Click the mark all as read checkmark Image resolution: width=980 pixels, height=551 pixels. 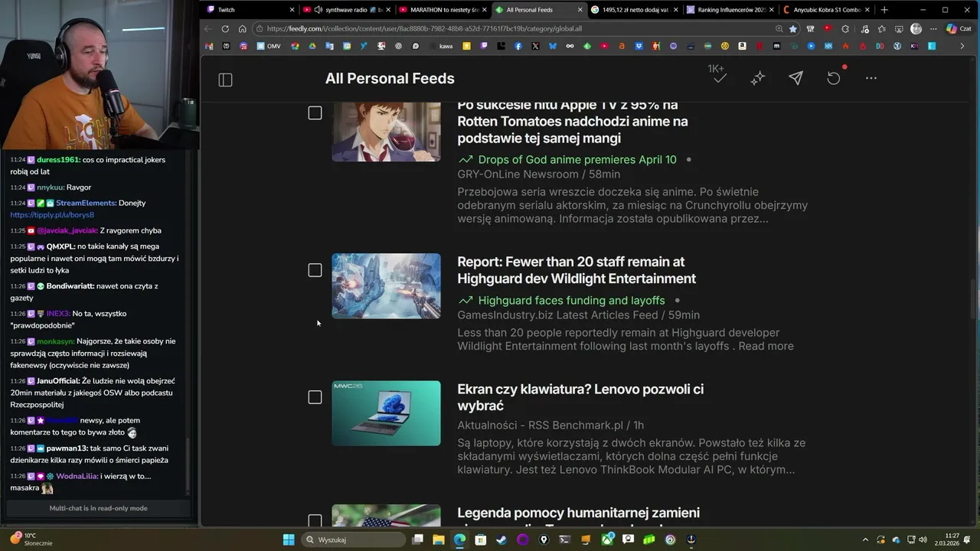[x=719, y=78]
